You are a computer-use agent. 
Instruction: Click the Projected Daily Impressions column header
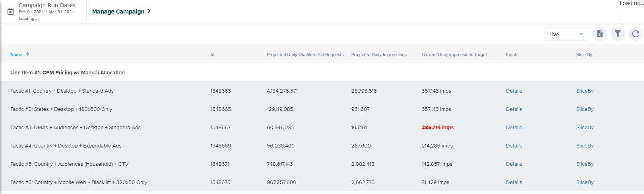pyautogui.click(x=378, y=54)
